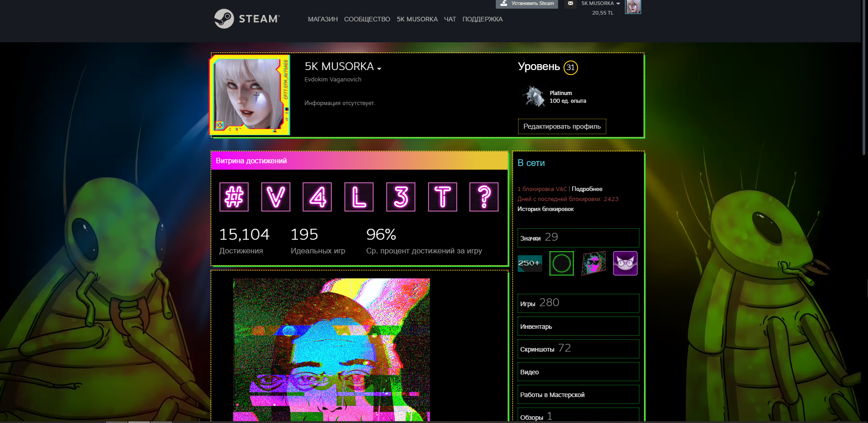Open the glitch artwork showcase image
Viewport: 868px width, 423px height.
pos(331,349)
